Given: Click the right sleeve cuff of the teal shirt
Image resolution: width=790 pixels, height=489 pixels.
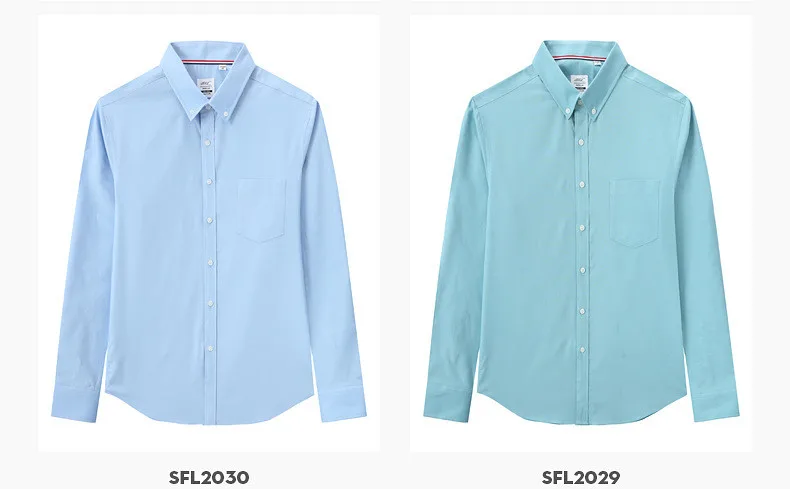Looking at the screenshot, I should pyautogui.click(x=714, y=403).
